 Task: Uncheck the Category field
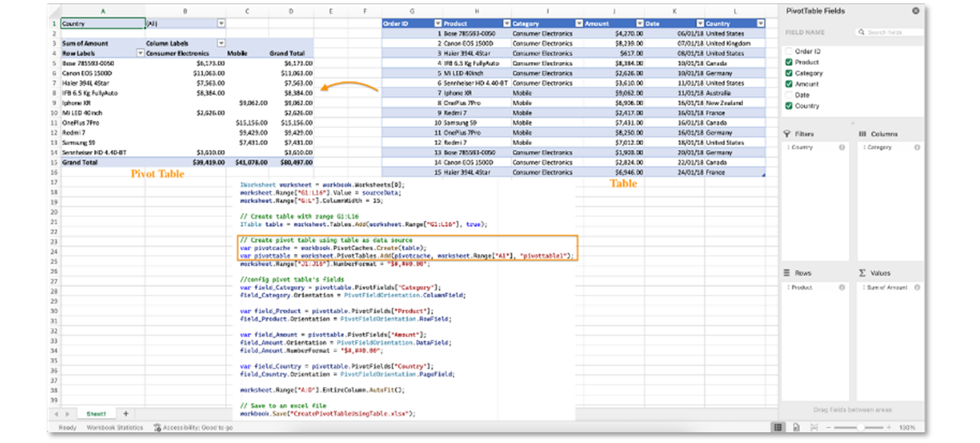pyautogui.click(x=788, y=73)
